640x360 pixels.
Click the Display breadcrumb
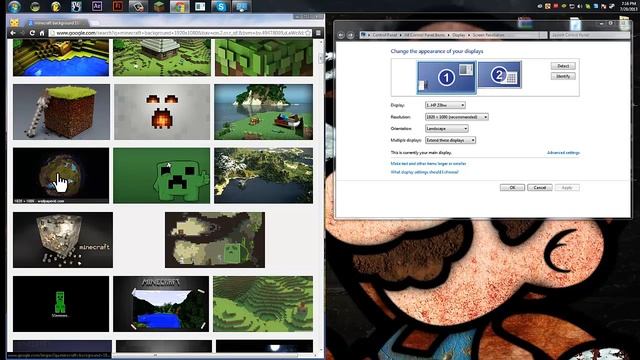pyautogui.click(x=458, y=35)
